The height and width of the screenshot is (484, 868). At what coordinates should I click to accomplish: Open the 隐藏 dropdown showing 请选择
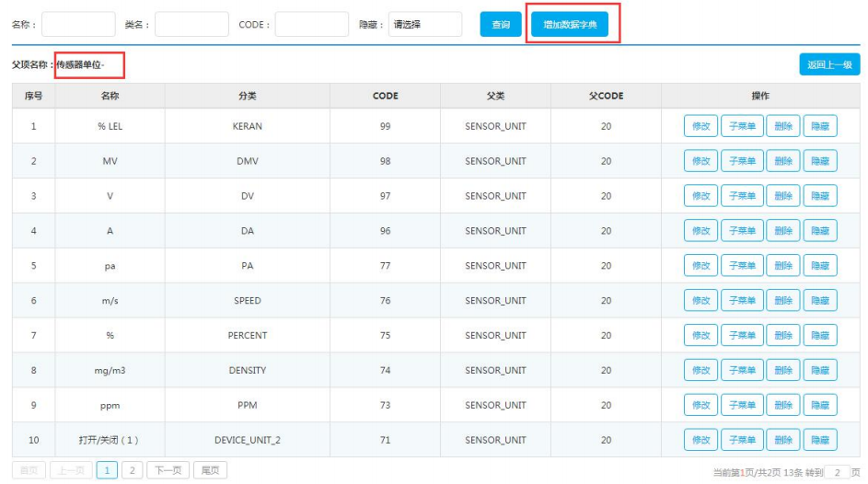point(424,25)
